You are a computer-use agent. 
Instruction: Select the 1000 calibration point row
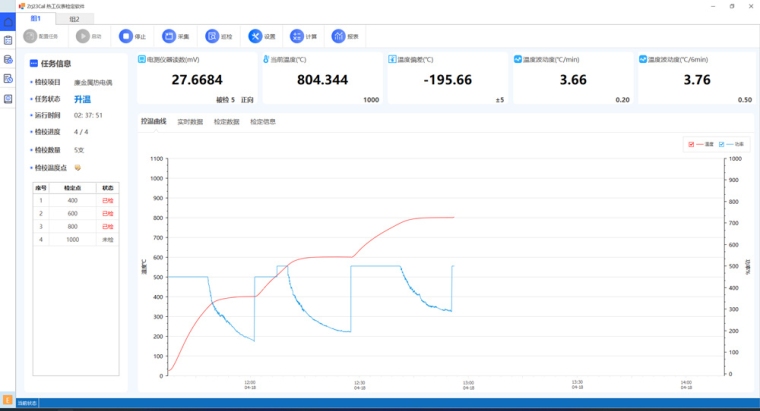pyautogui.click(x=75, y=239)
